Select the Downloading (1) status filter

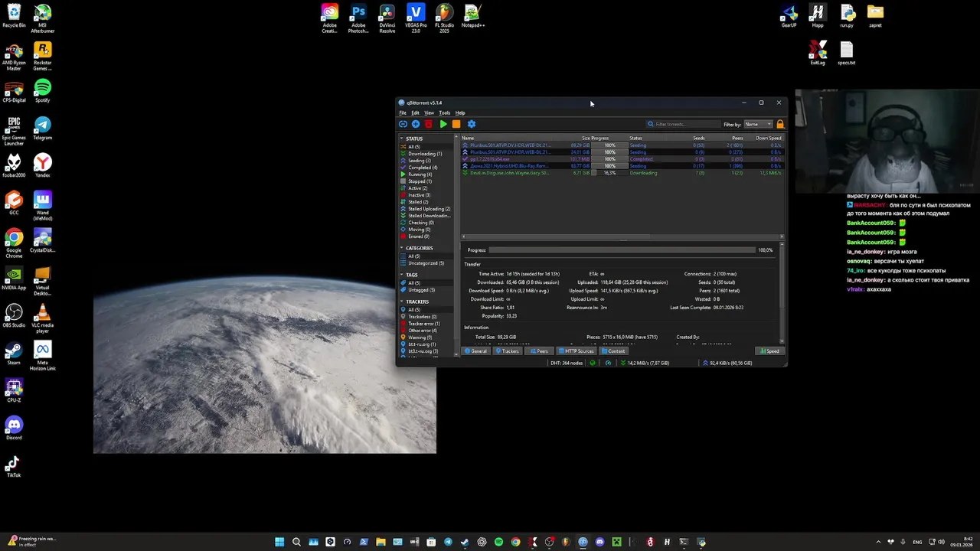click(425, 154)
